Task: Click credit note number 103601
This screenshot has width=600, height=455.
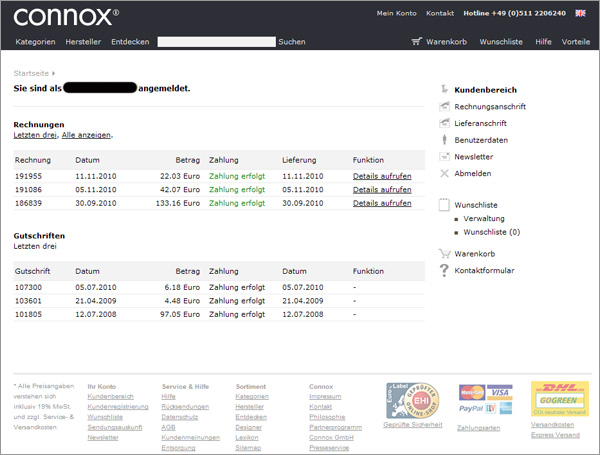Action: [28, 301]
